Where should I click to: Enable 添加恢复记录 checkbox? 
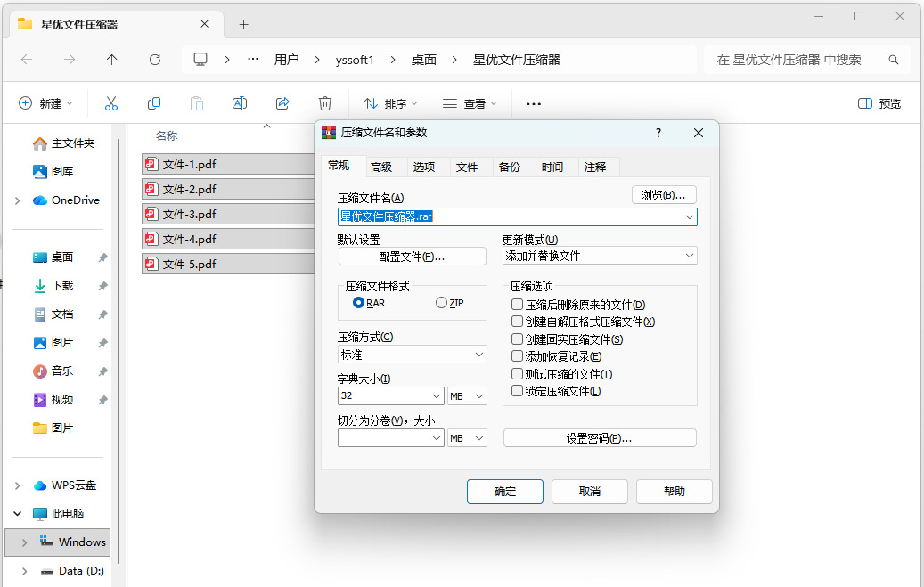[x=517, y=356]
